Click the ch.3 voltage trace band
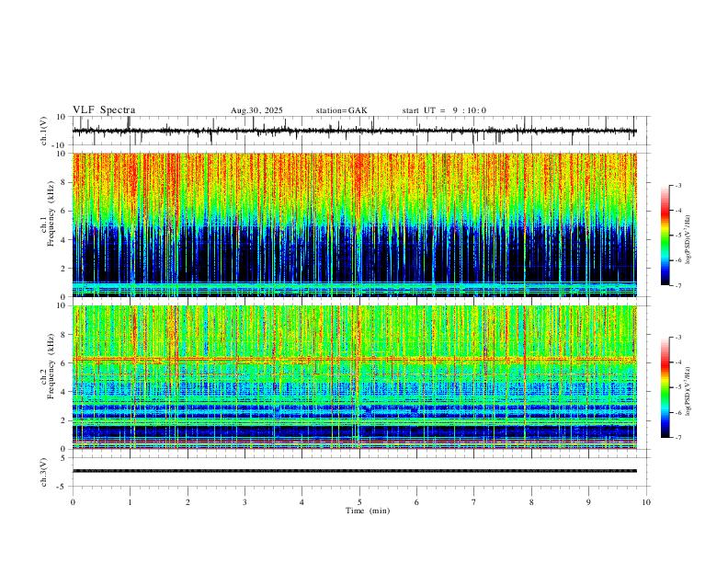Image resolution: width=728 pixels, height=563 pixels. 354,471
